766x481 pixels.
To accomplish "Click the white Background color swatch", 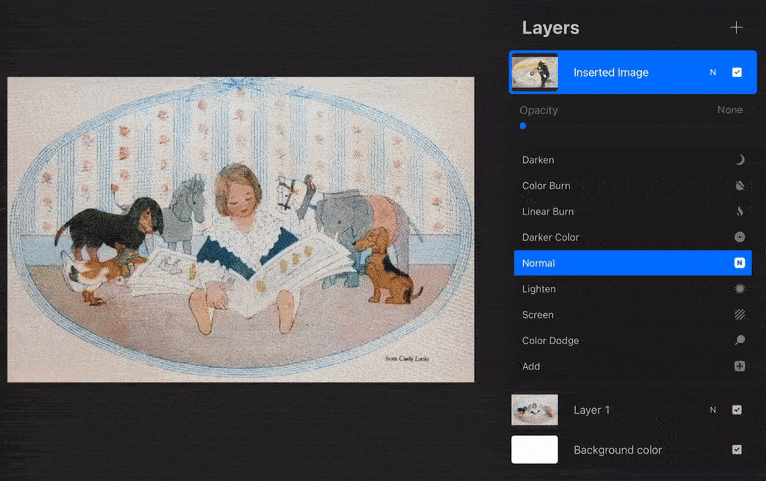I will point(535,450).
